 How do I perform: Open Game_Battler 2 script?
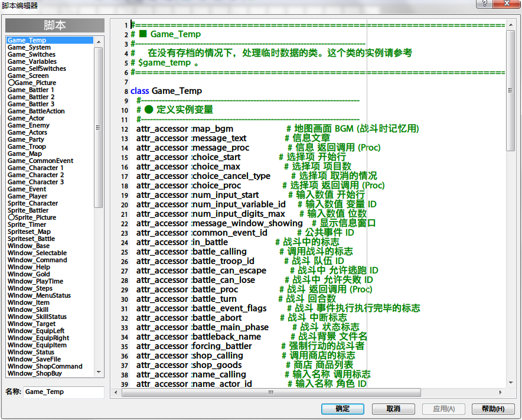tap(31, 97)
